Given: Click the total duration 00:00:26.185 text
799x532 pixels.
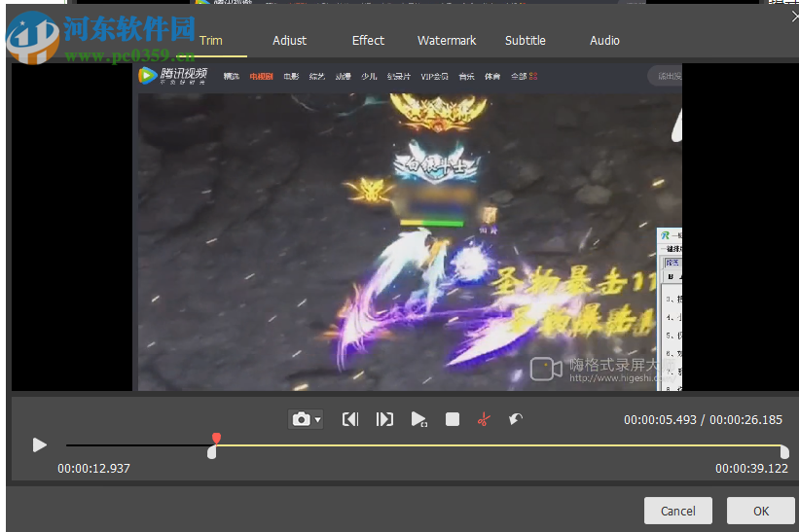Looking at the screenshot, I should (745, 420).
